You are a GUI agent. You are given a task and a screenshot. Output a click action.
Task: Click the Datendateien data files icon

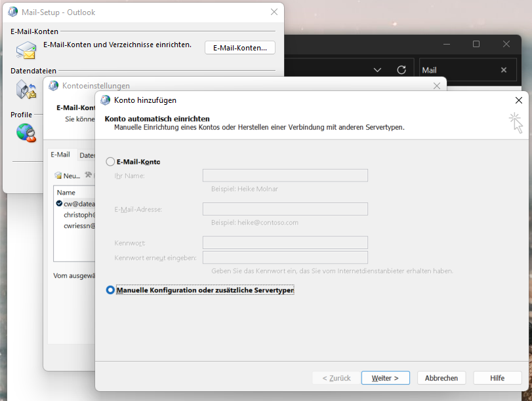point(26,88)
